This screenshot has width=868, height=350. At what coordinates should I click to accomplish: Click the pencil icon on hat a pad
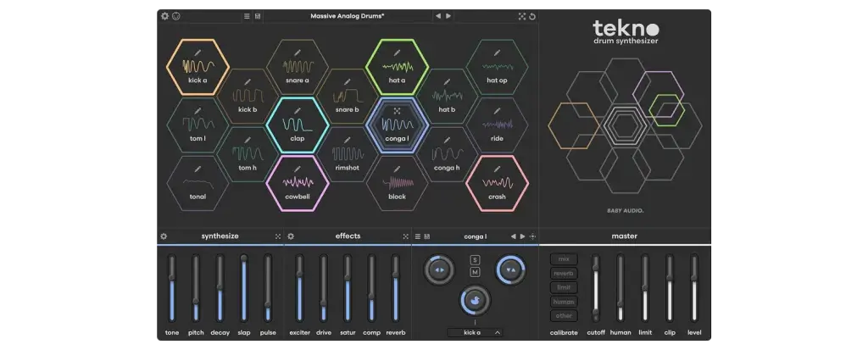[397, 53]
